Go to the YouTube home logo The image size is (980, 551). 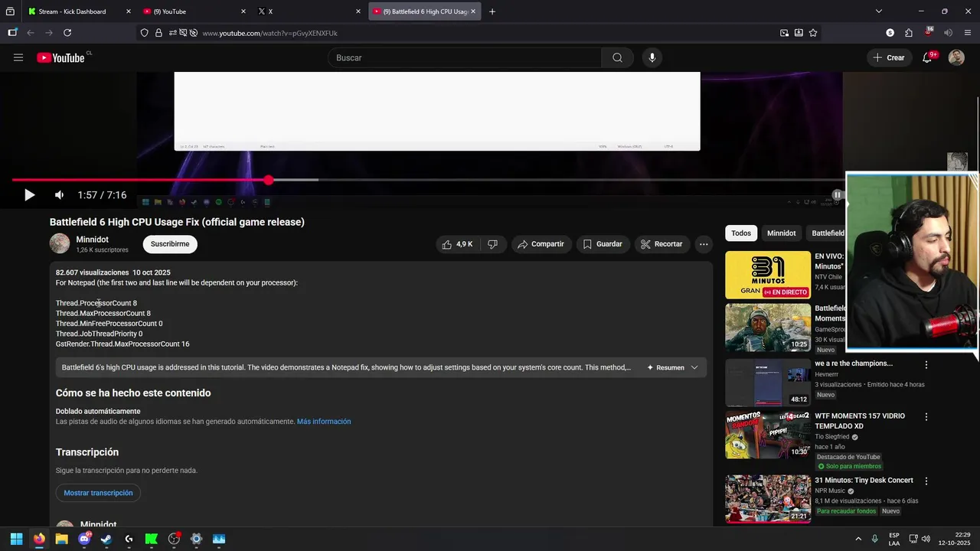pyautogui.click(x=60, y=57)
